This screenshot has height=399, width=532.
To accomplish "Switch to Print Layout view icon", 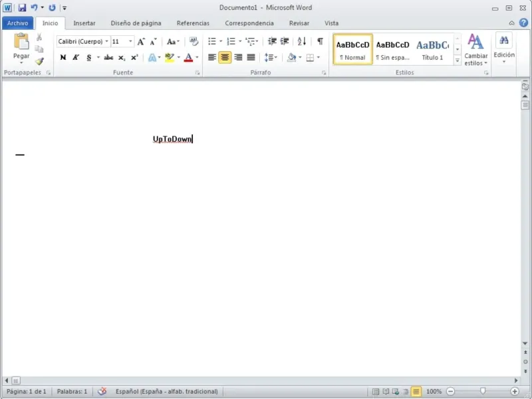I will pos(376,392).
